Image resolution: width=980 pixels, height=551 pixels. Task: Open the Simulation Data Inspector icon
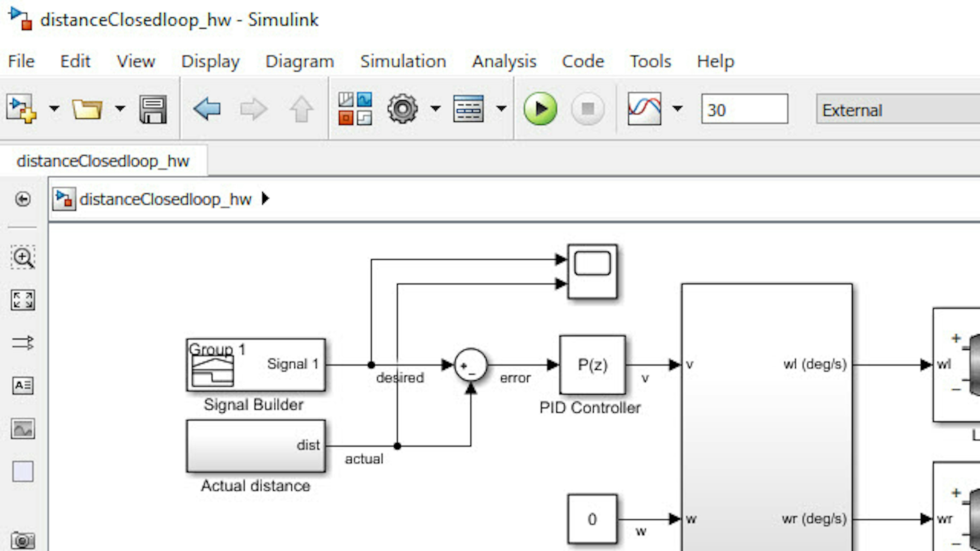click(x=645, y=109)
